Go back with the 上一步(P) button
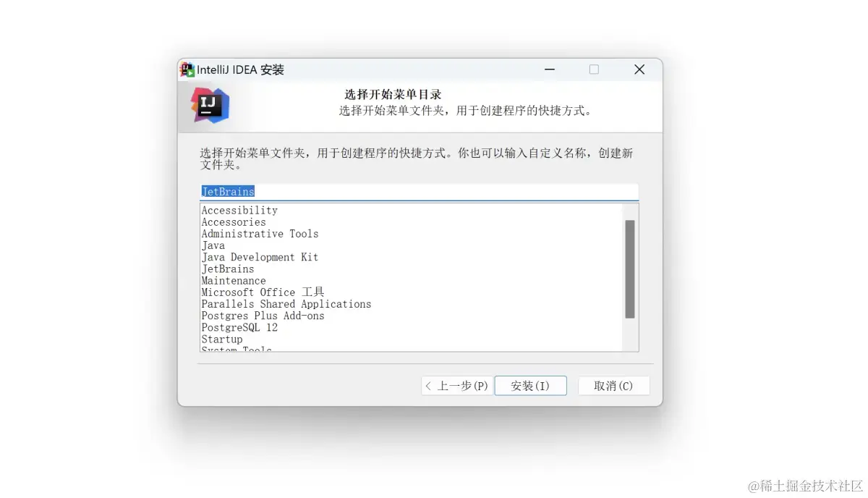Screen dimensions: 868x498 (x=456, y=386)
